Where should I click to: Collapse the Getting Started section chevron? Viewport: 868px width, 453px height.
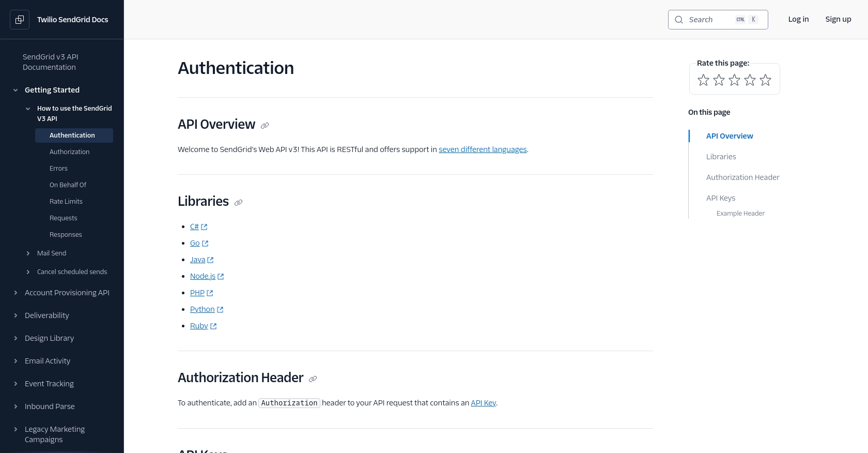(16, 90)
